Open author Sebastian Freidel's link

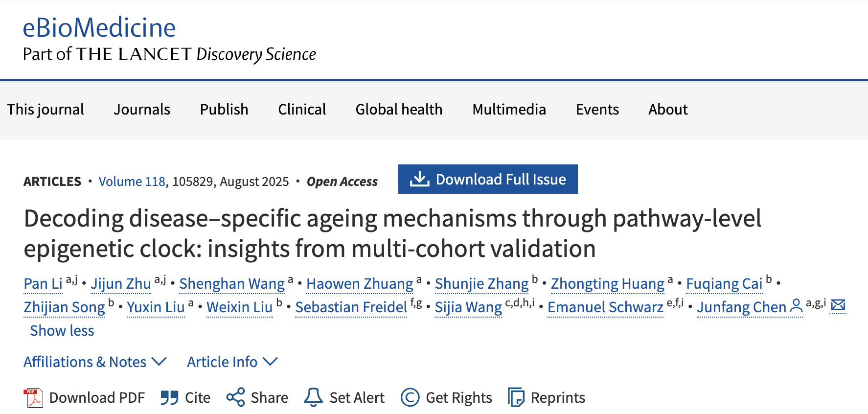[351, 307]
